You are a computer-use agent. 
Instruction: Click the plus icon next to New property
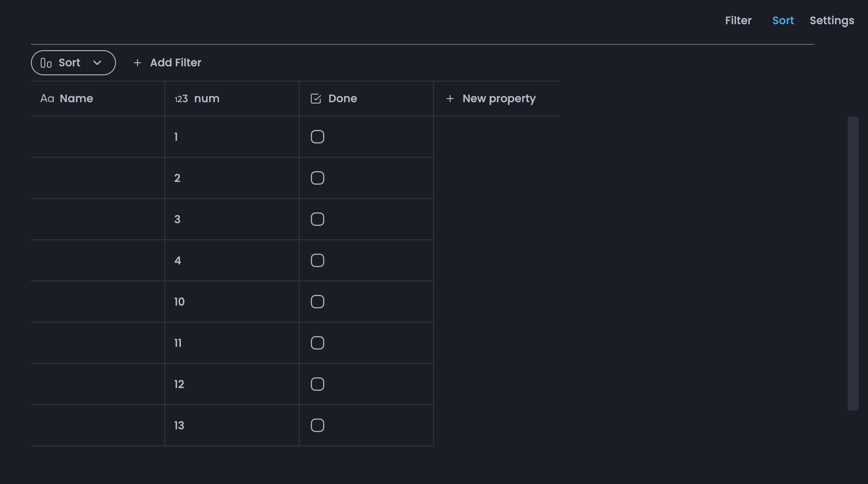450,99
